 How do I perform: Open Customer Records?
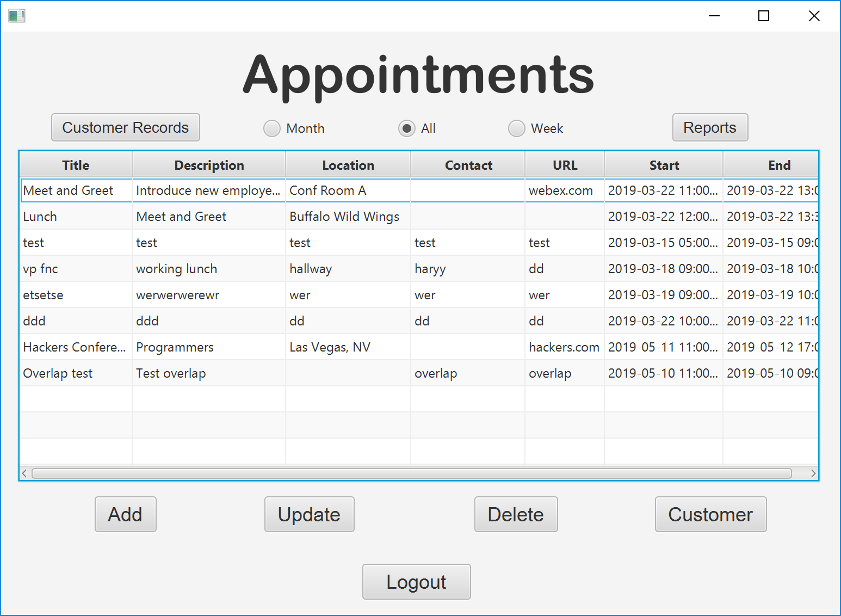pos(125,127)
